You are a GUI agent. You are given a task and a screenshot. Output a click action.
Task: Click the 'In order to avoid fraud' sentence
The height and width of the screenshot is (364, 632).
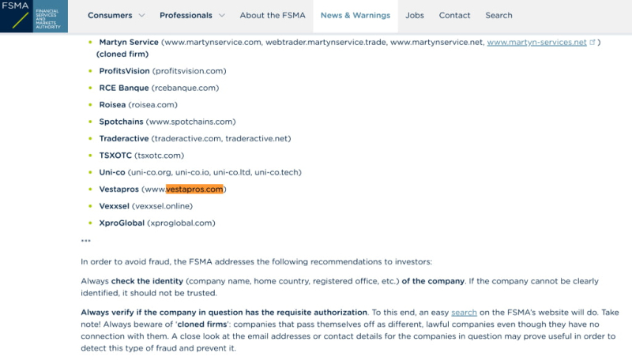256,261
